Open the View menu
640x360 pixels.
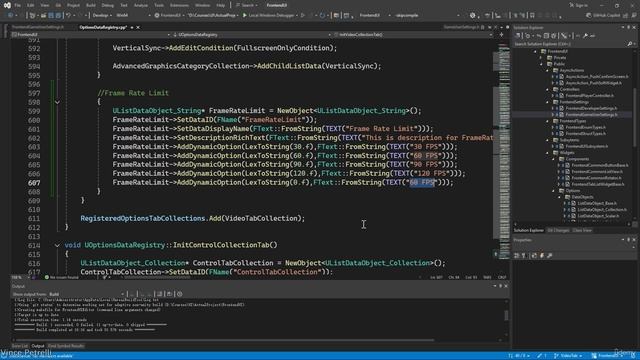point(44,5)
